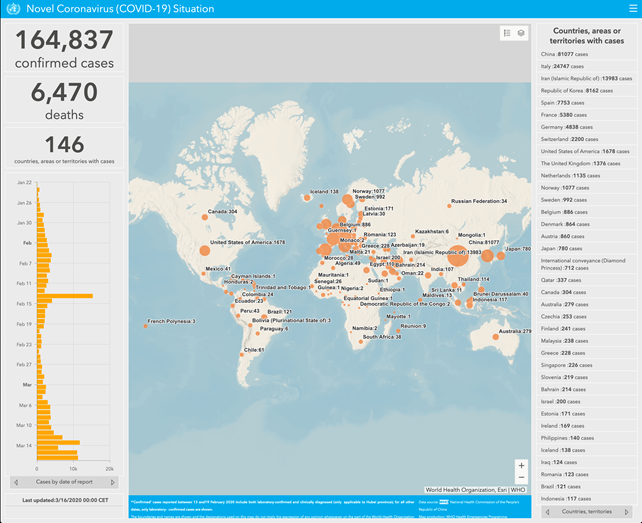Click the Chile case circle
Viewport: 642px width, 523px height.
click(242, 355)
